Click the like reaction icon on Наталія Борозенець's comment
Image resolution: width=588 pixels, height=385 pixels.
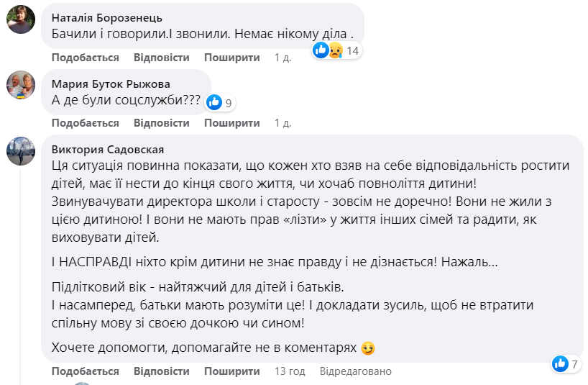coord(321,50)
